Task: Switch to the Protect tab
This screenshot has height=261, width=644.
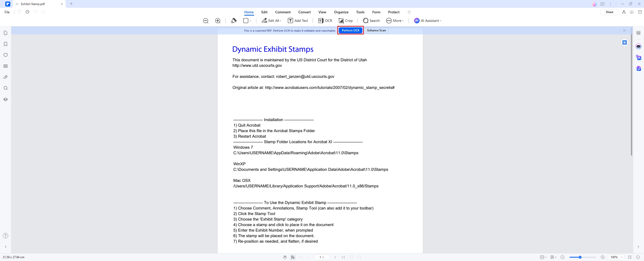Action: [394, 12]
